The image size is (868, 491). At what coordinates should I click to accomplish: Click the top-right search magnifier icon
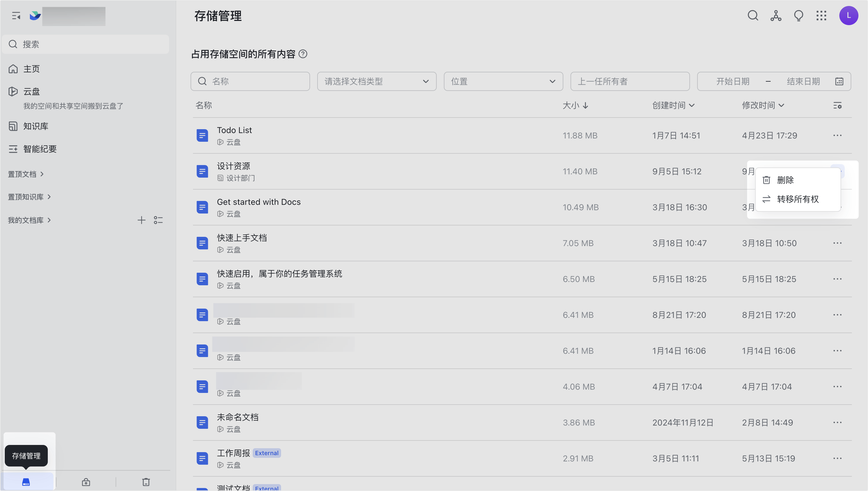(753, 16)
